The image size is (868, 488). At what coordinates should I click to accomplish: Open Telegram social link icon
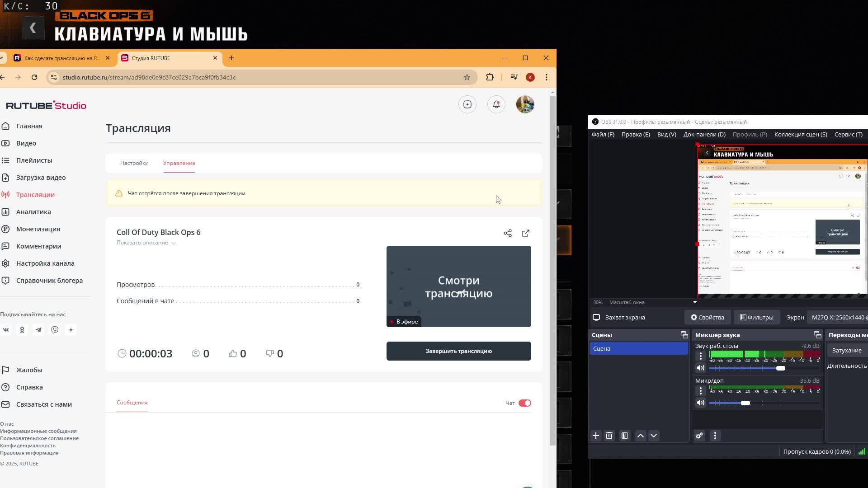(38, 330)
